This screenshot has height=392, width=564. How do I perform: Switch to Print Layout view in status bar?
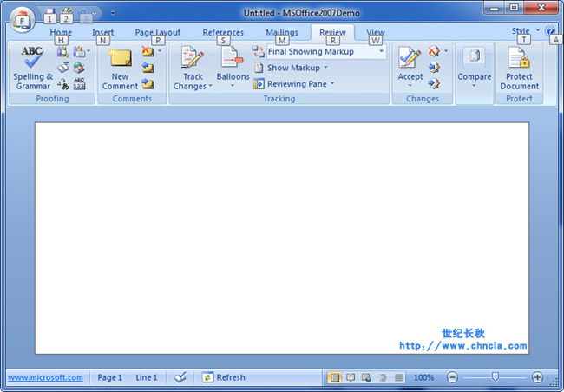click(334, 377)
